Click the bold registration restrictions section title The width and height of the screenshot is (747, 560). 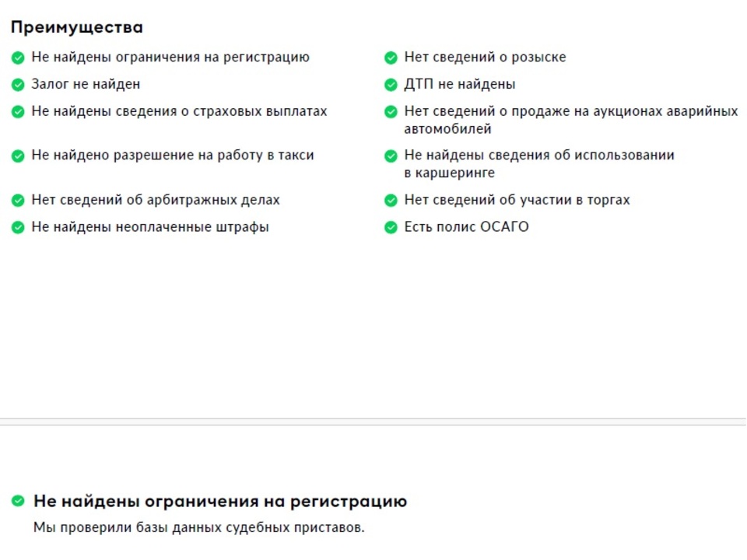pyautogui.click(x=220, y=502)
